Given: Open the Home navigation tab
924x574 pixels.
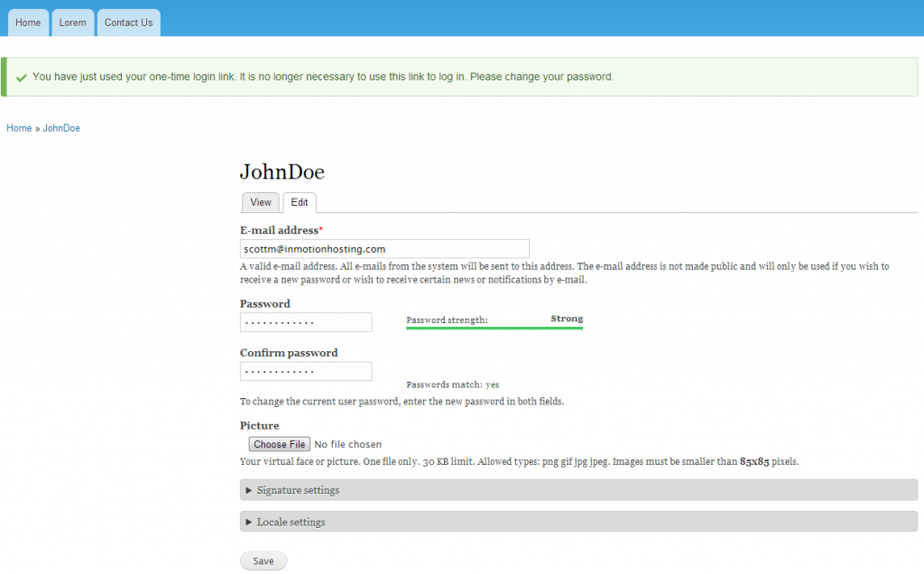Looking at the screenshot, I should click(28, 23).
